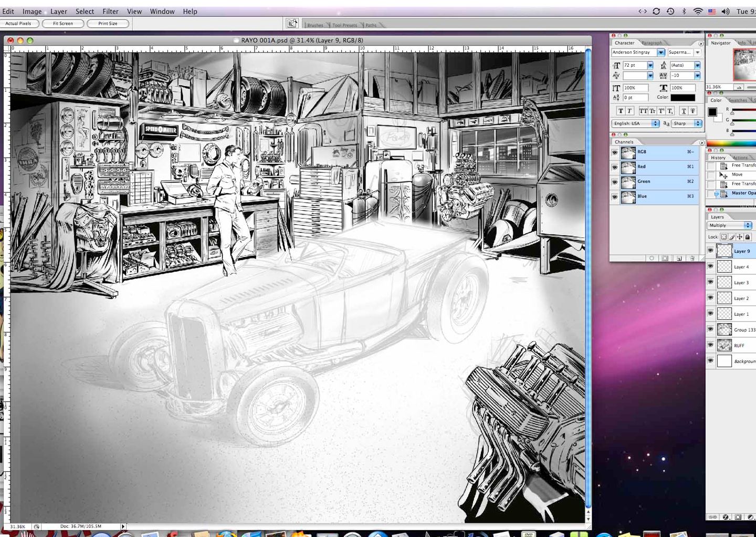
Task: Delete current channel trash icon
Action: [x=692, y=259]
